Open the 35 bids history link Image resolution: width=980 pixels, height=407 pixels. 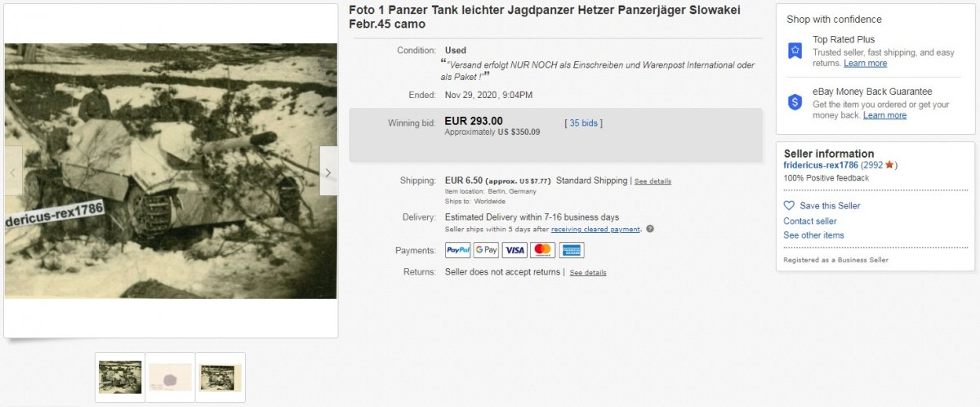584,123
